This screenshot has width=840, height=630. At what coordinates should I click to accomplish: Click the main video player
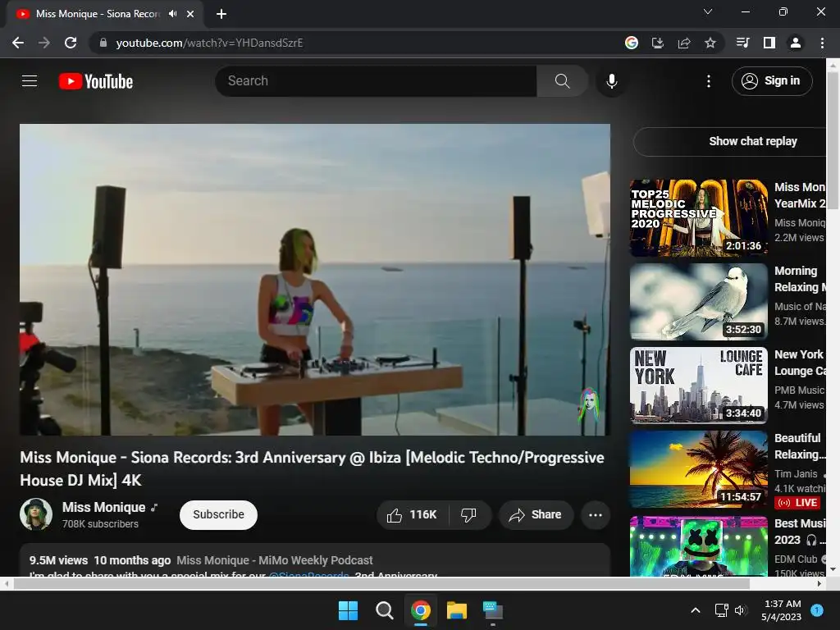click(x=315, y=280)
